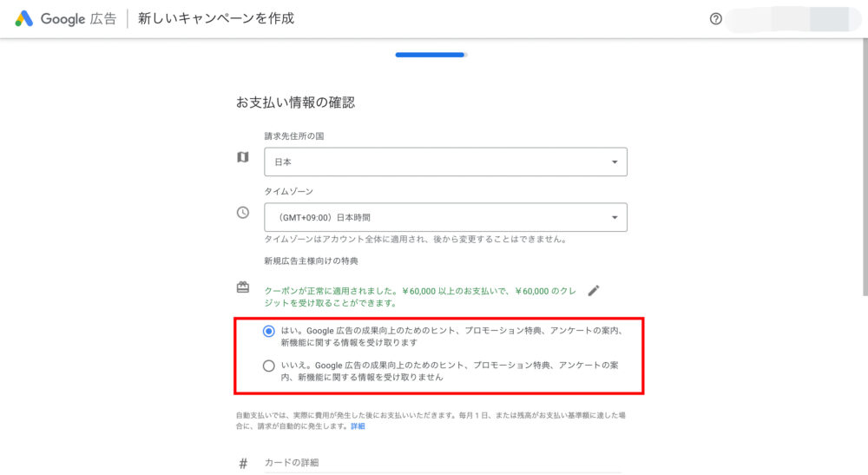Click the clock icon beside timezone
The width and height of the screenshot is (868, 475).
point(243,213)
